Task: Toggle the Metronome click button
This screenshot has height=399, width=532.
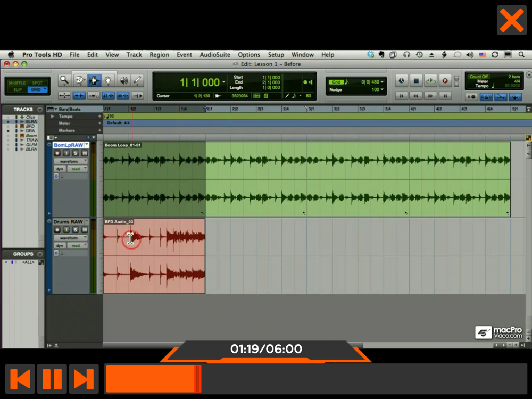Action: pyautogui.click(x=486, y=97)
